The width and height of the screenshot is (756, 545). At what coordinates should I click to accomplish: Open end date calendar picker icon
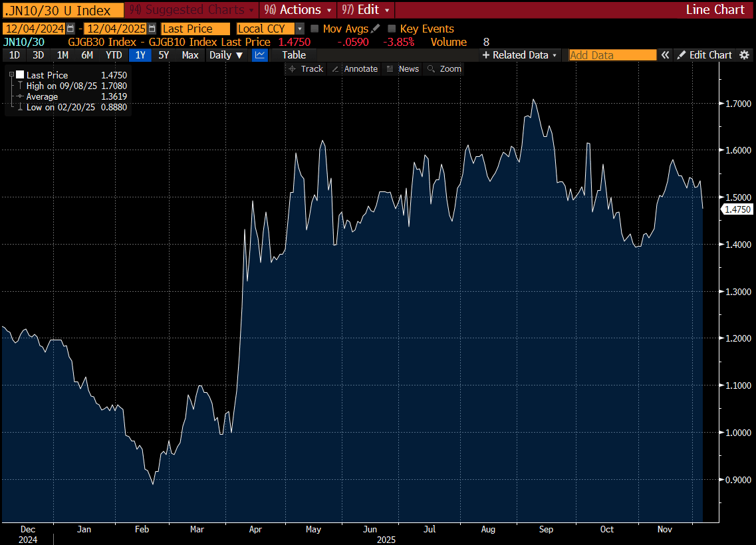(152, 29)
